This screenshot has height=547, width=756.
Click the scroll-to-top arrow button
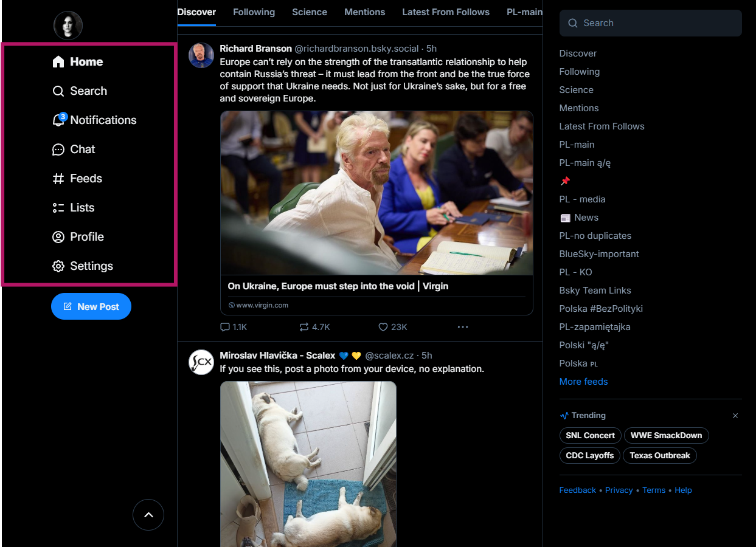[x=148, y=515]
